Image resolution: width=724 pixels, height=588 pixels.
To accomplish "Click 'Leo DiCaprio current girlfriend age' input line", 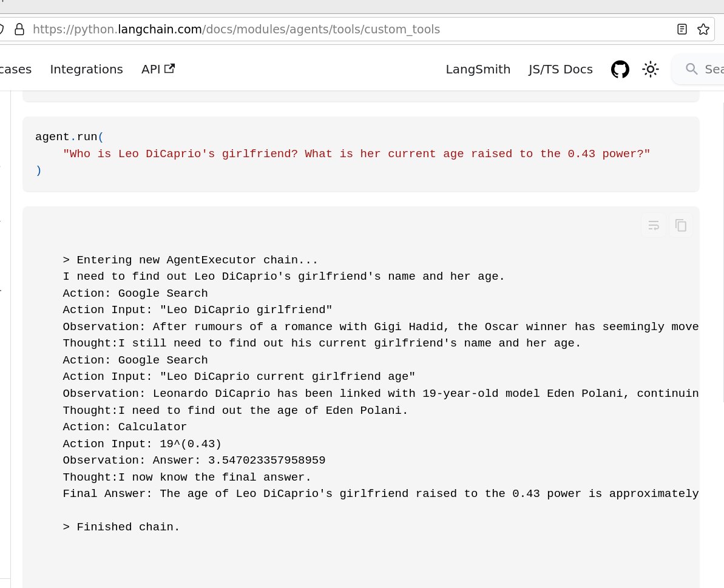I will click(x=239, y=377).
